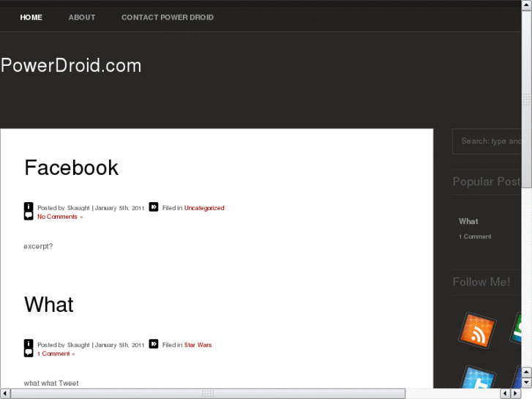View 1 Comment link on What post
Viewport: 532px width, 399px height.
(56, 354)
